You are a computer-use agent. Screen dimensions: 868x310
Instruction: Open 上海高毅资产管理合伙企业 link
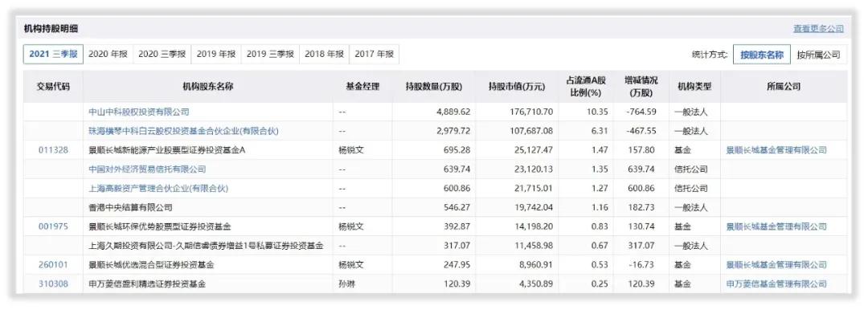[x=158, y=189]
